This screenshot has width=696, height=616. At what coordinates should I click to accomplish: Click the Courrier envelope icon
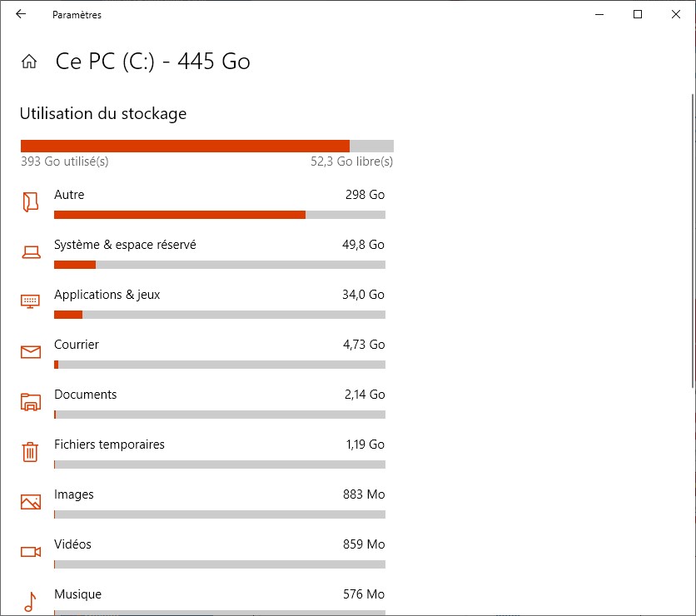31,352
